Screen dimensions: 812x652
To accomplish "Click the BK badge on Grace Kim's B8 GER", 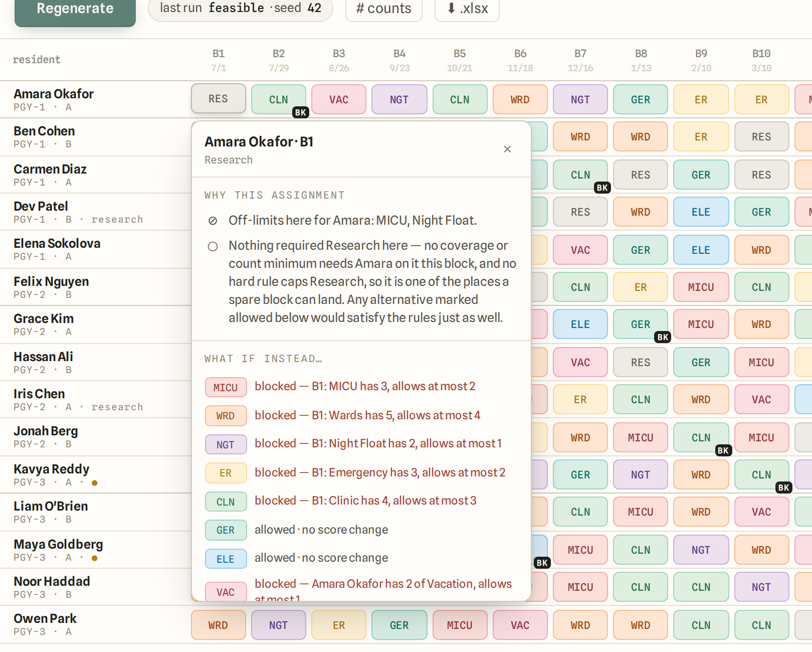I will tap(663, 337).
